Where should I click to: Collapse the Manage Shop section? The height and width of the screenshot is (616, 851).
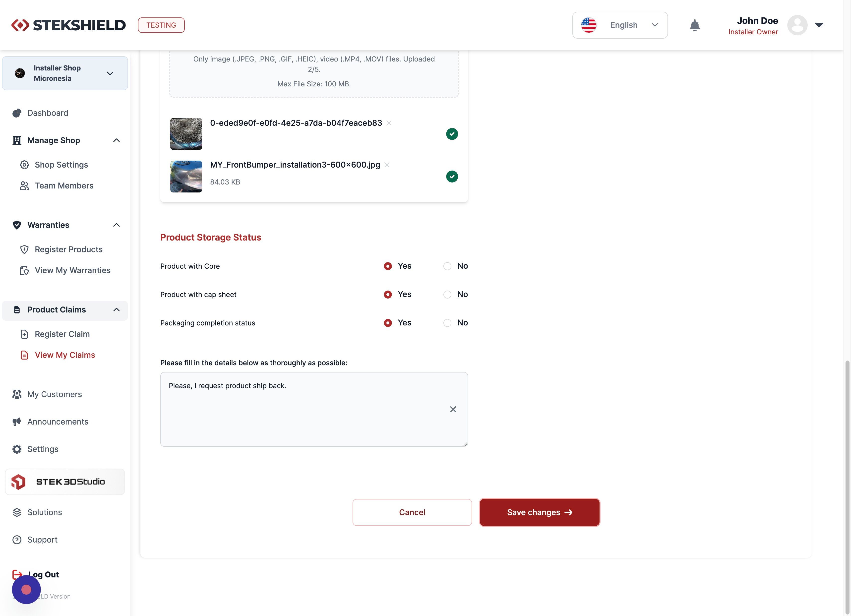(117, 140)
